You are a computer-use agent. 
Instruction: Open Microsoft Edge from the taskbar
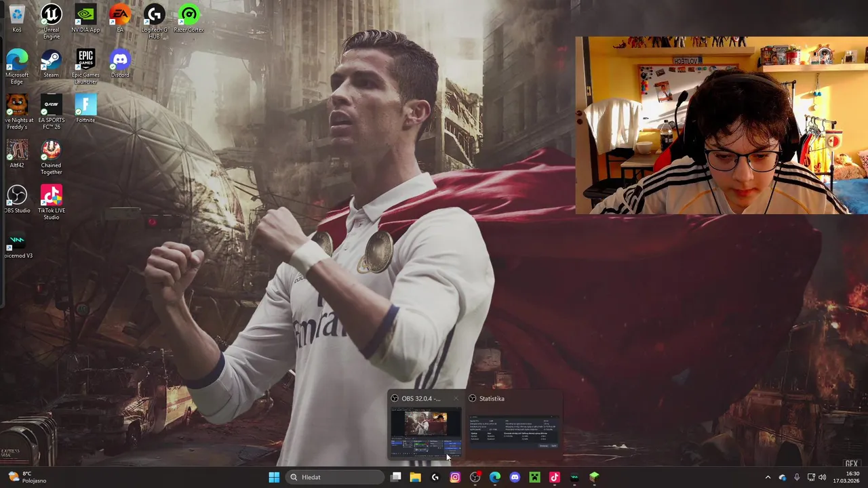click(x=495, y=477)
